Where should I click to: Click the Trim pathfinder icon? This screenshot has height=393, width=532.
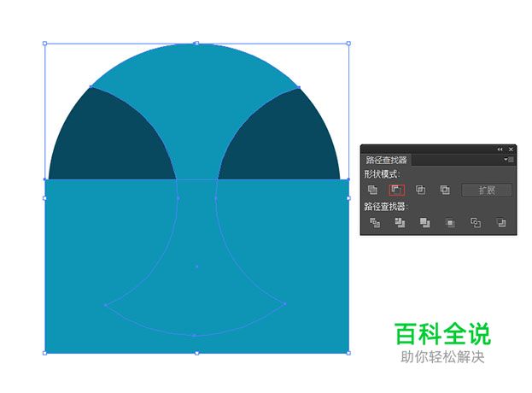pos(399,223)
